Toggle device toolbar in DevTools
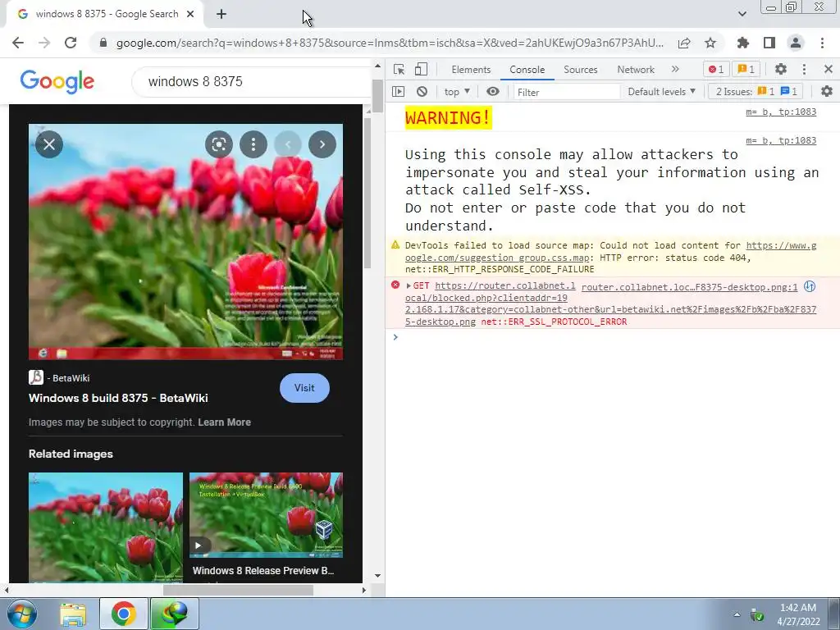 [421, 69]
